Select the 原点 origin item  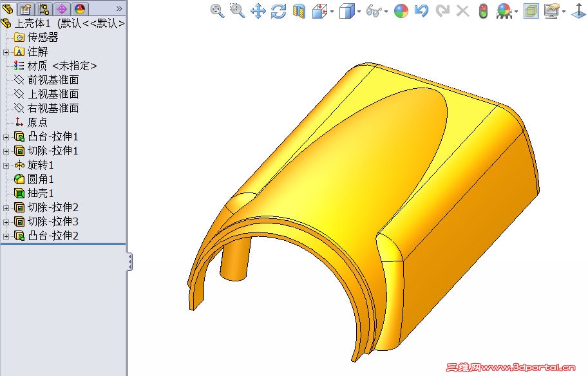(37, 122)
